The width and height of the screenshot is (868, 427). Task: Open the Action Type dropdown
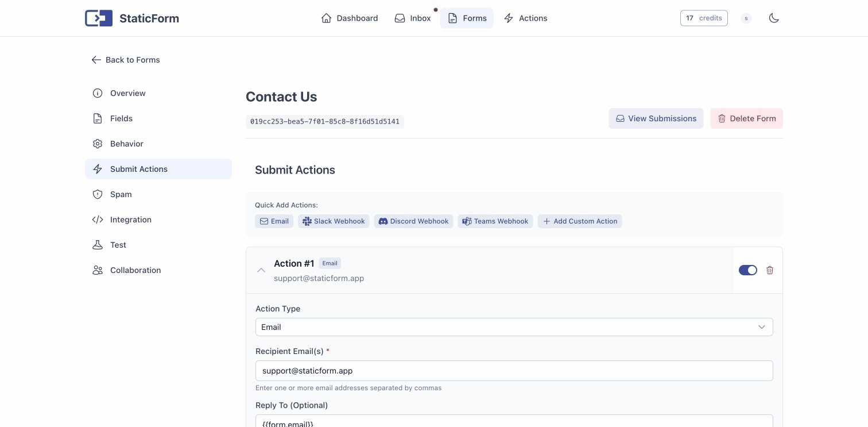(514, 327)
